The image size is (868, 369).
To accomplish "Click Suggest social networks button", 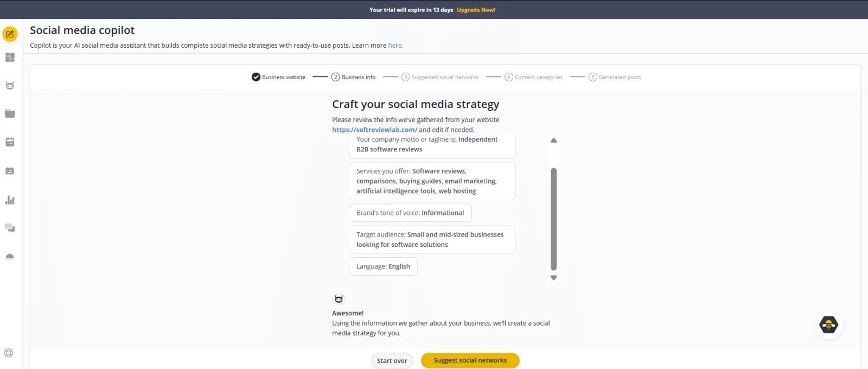I will [x=470, y=360].
